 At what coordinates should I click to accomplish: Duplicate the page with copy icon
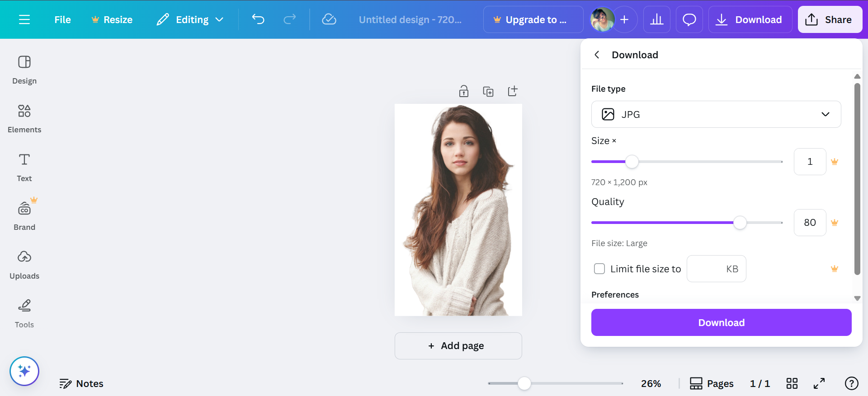488,91
